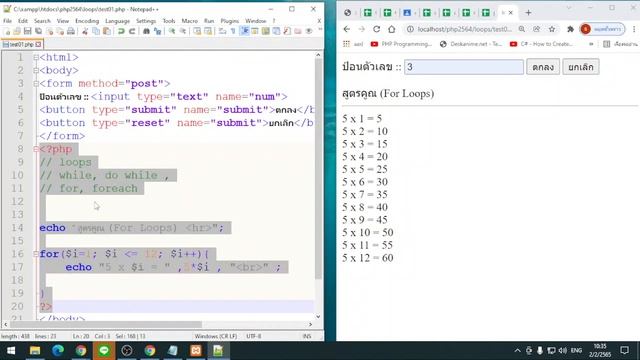Collapse the form fold marker on line 3
Screen dimensions: 640x360
[x=36, y=84]
